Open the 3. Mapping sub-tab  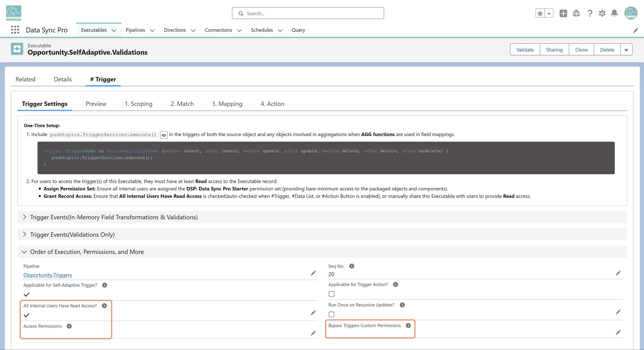(x=227, y=104)
